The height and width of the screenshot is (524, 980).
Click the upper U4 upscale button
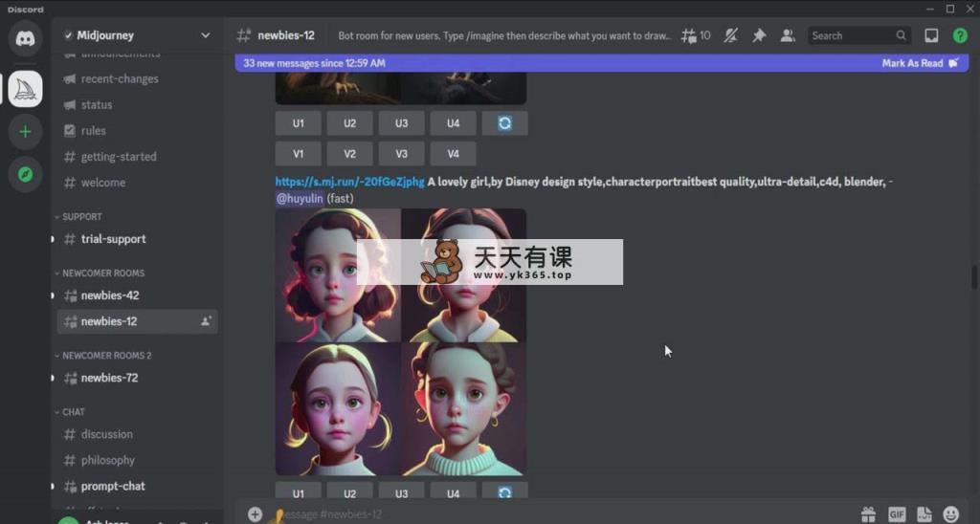(x=453, y=123)
